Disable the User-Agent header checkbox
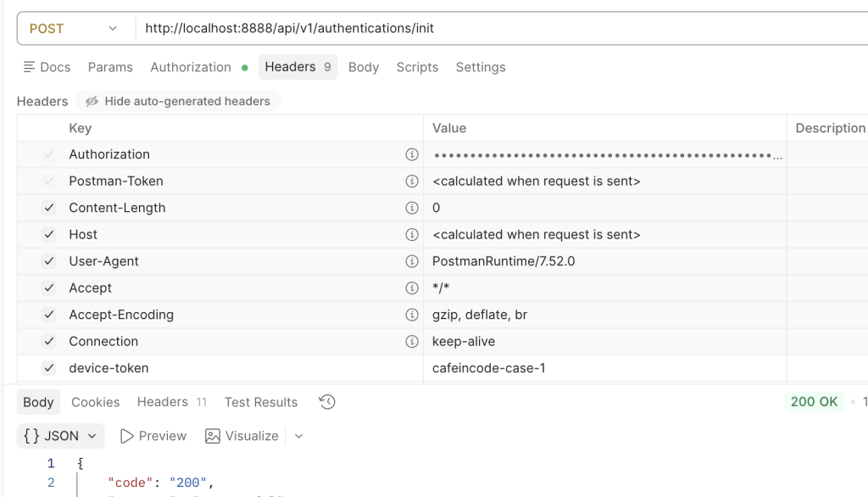This screenshot has height=497, width=868. (x=49, y=261)
